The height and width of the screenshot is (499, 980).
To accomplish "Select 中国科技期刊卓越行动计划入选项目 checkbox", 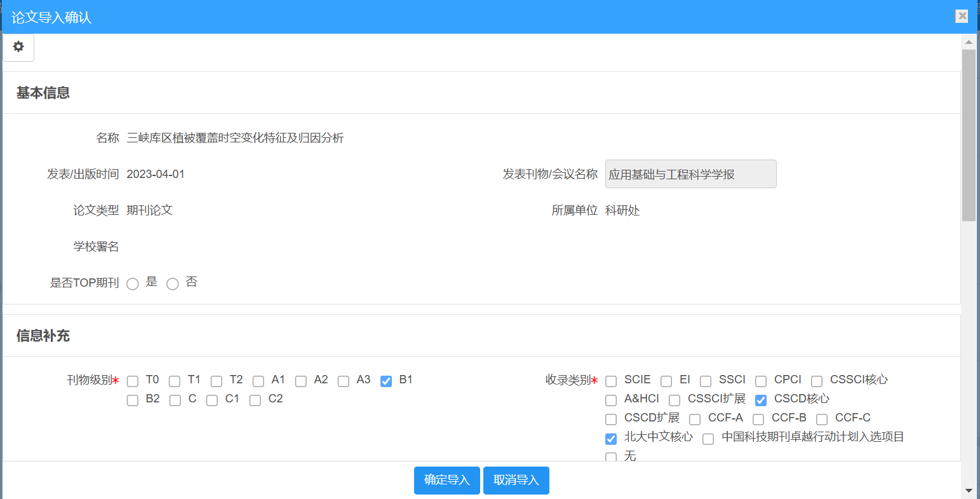I will tap(708, 439).
